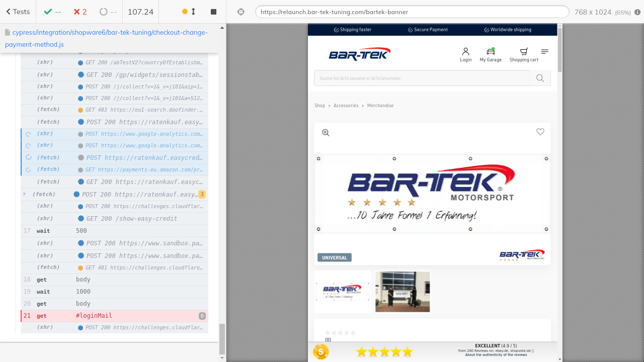Click the Accessories breadcrumb
Viewport: 644px width, 362px height.
[346, 106]
